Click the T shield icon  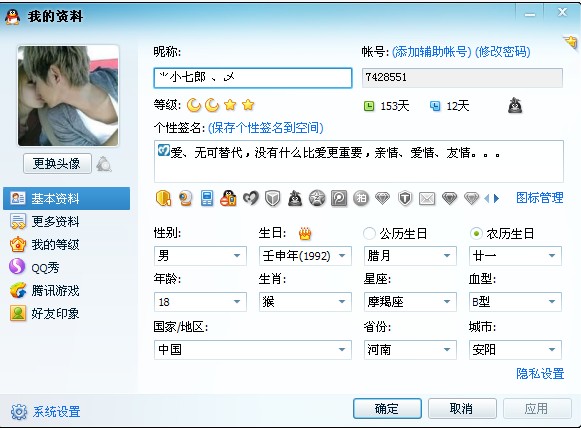tap(405, 198)
